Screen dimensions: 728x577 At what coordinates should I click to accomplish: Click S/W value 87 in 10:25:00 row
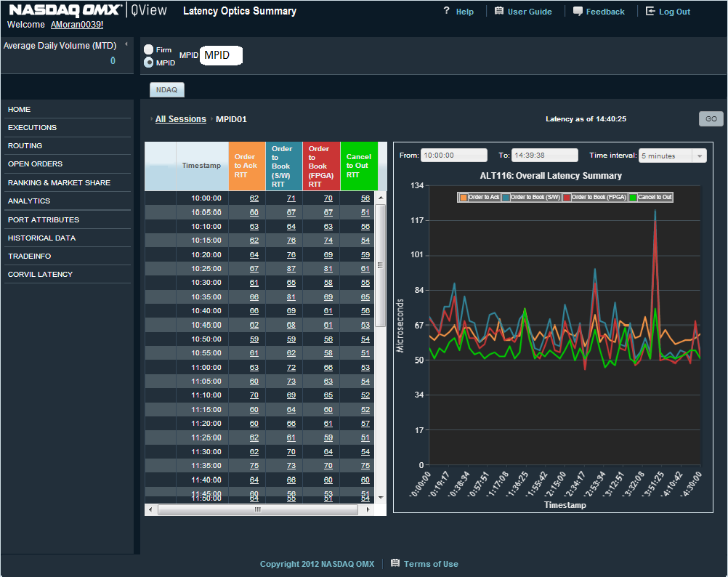pos(291,269)
